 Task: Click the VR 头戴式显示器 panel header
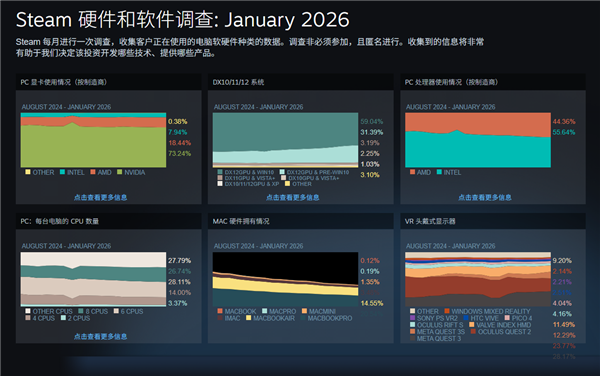493,221
